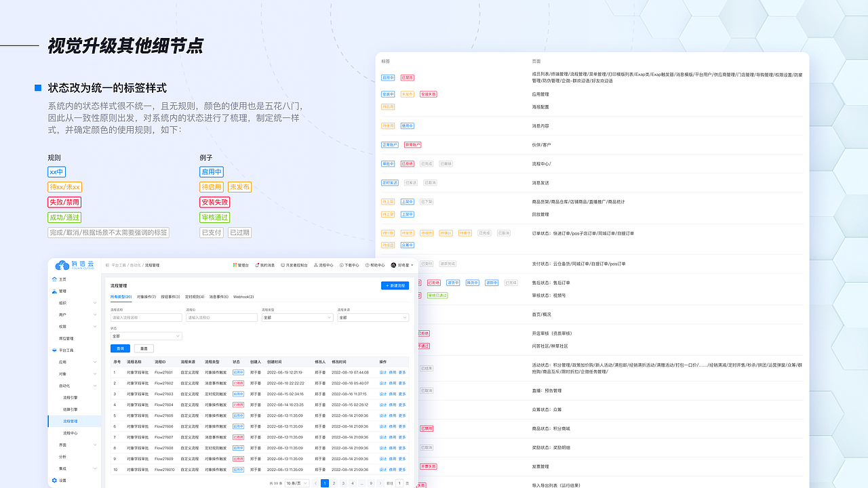Go to page 4 in pagination
This screenshot has height=488, width=868.
click(x=353, y=483)
